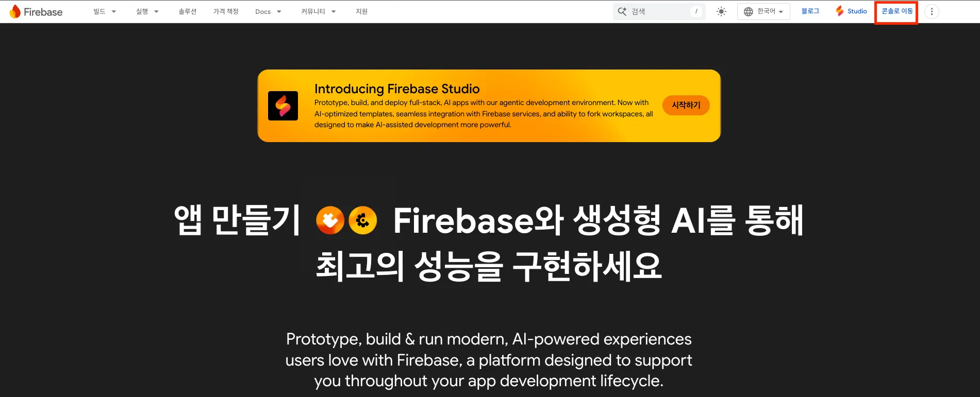Click the yellow gear icon in headline

(x=363, y=220)
